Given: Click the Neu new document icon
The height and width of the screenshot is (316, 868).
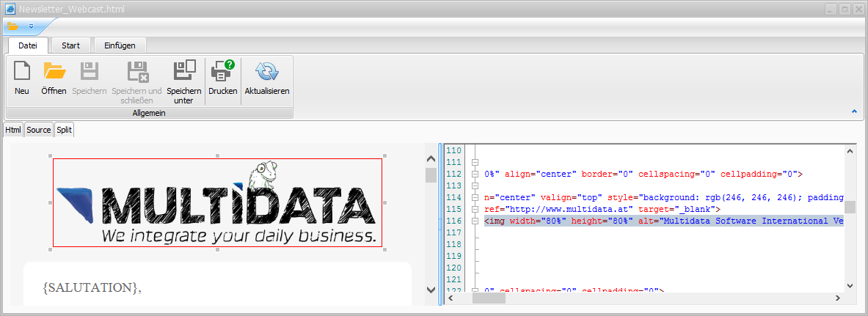Looking at the screenshot, I should coord(22,71).
